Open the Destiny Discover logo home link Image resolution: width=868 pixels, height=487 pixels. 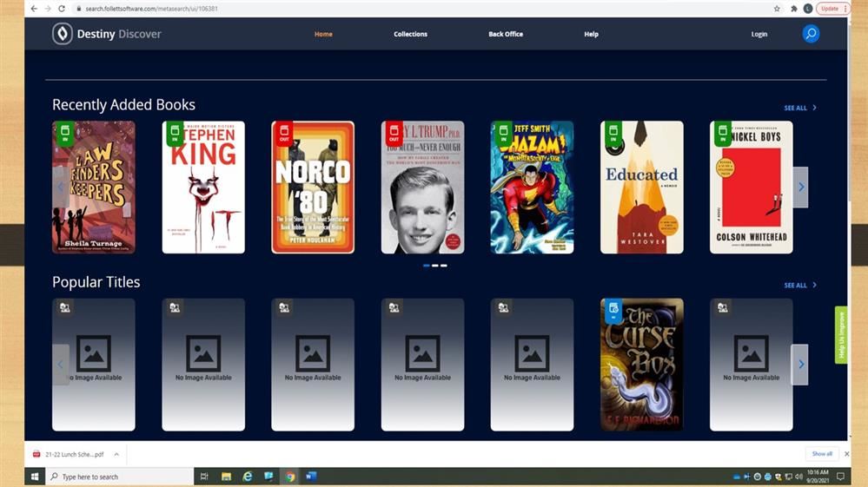pos(107,34)
